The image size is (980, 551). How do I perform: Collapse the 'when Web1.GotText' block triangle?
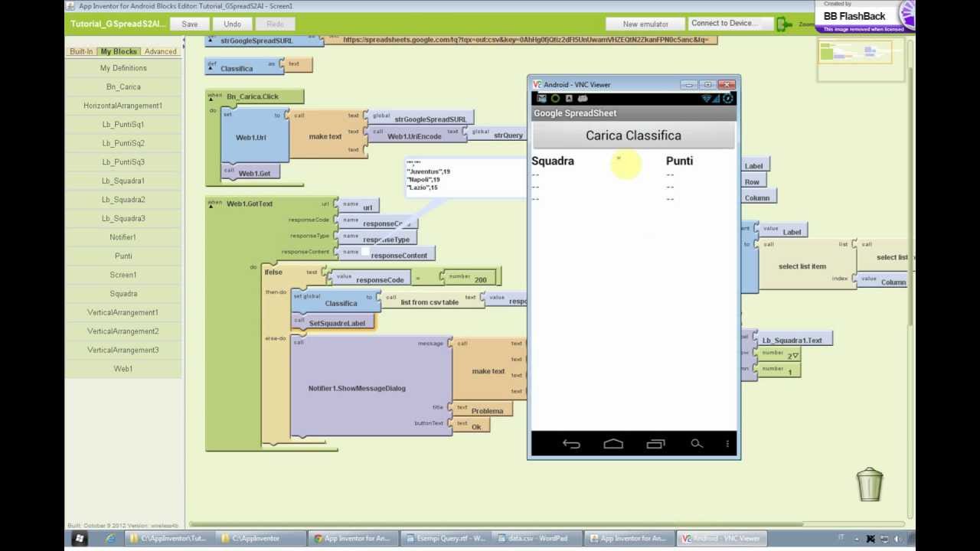(211, 205)
